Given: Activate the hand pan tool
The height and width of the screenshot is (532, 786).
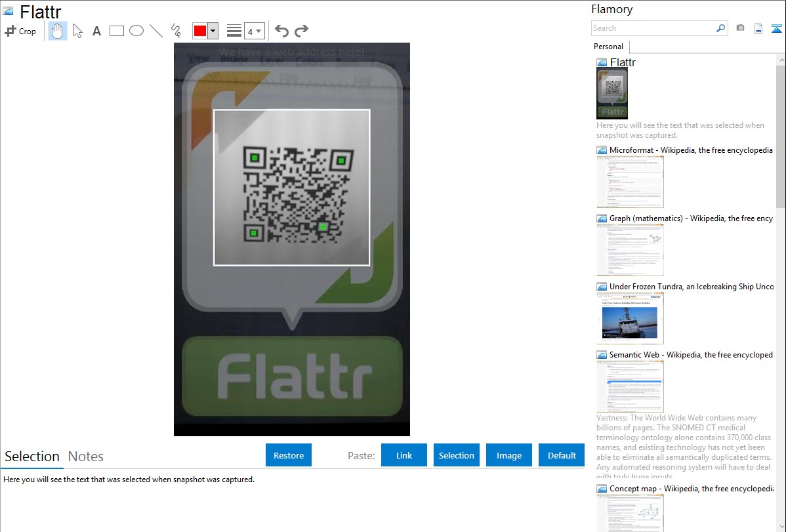Looking at the screenshot, I should click(57, 31).
